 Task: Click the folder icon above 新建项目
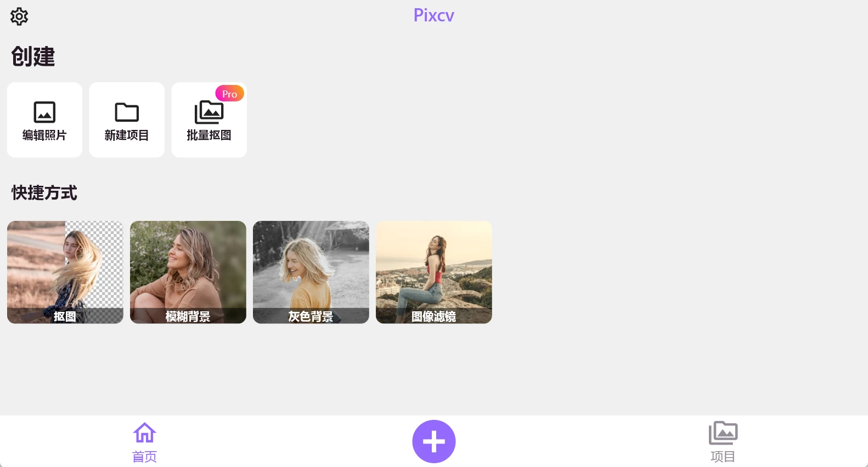coord(127,112)
